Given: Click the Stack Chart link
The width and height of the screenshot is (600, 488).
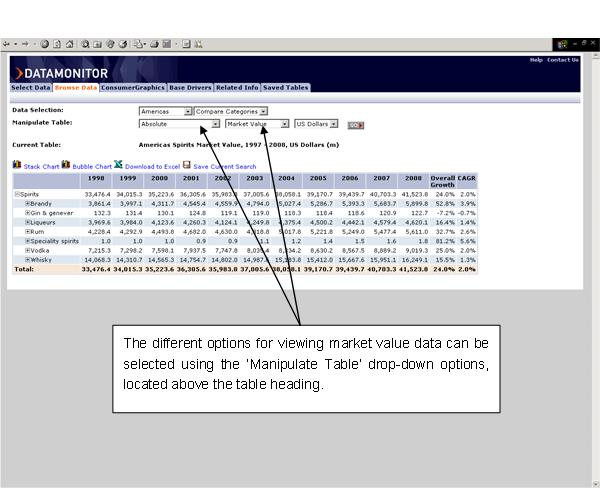Looking at the screenshot, I should point(41,167).
